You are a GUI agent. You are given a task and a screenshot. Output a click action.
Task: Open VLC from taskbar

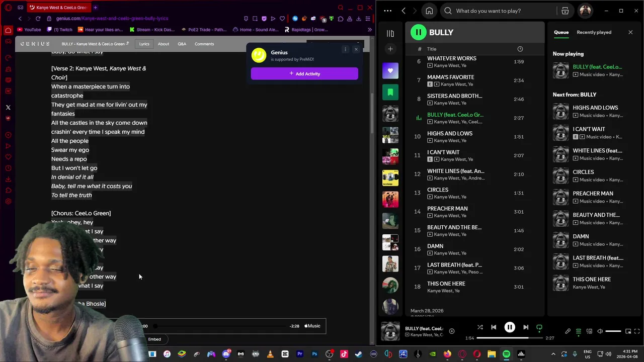(x=270, y=354)
